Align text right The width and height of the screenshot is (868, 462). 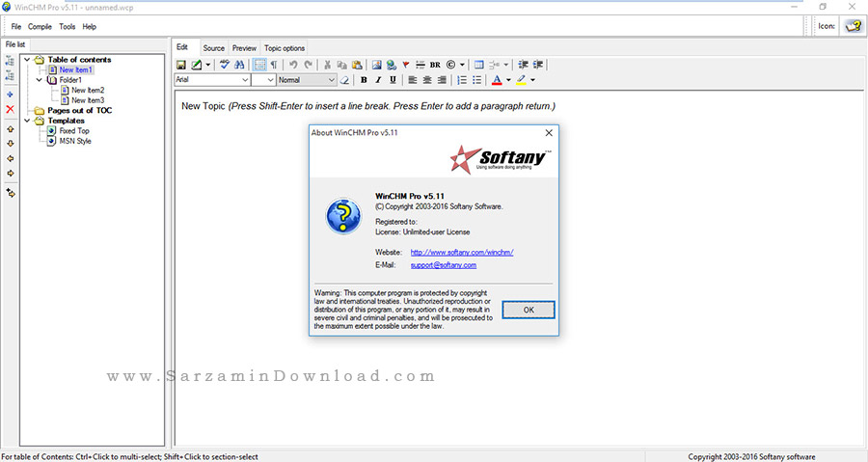coord(442,80)
